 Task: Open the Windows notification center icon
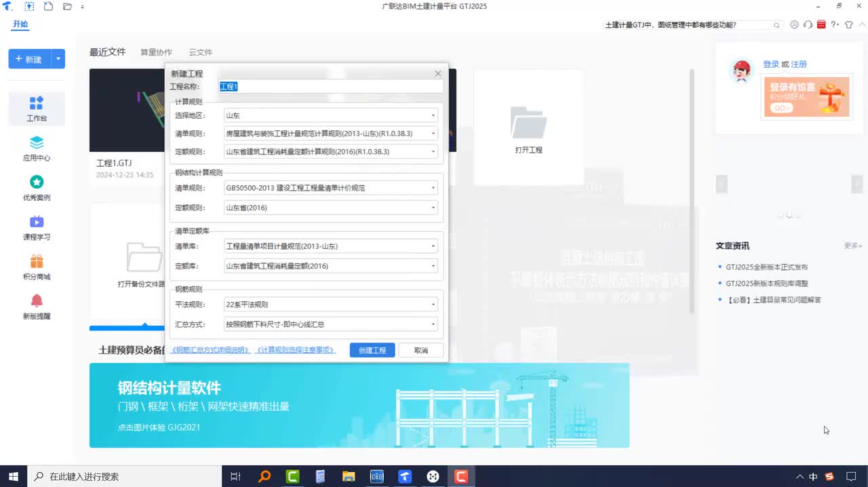pos(851,476)
